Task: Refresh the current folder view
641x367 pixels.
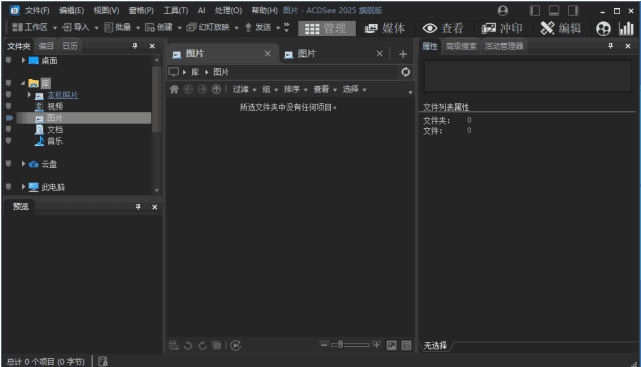Action: click(406, 72)
